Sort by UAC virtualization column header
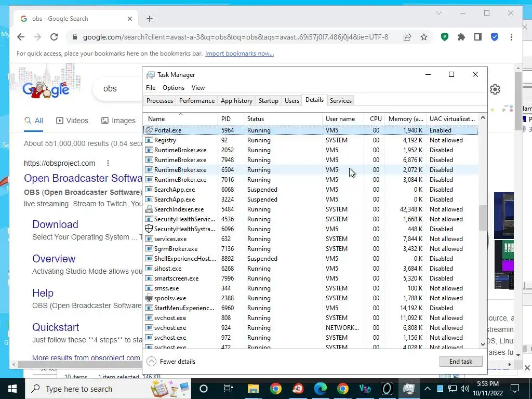532x399 pixels. click(453, 119)
